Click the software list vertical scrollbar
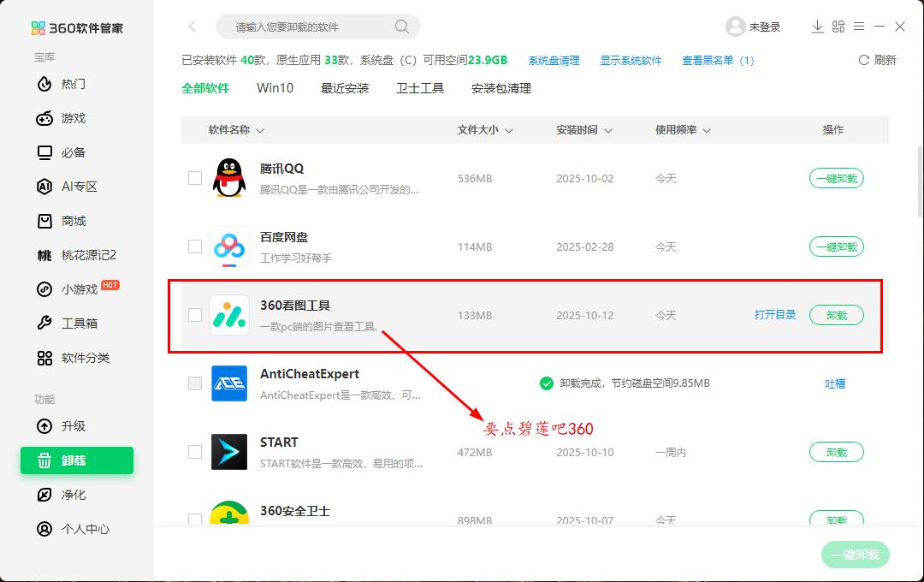 click(x=920, y=181)
